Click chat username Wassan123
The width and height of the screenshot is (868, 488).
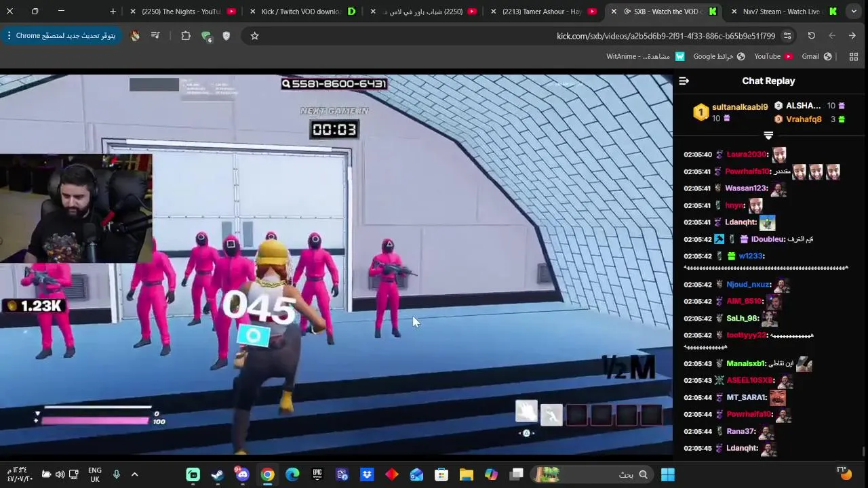click(745, 188)
